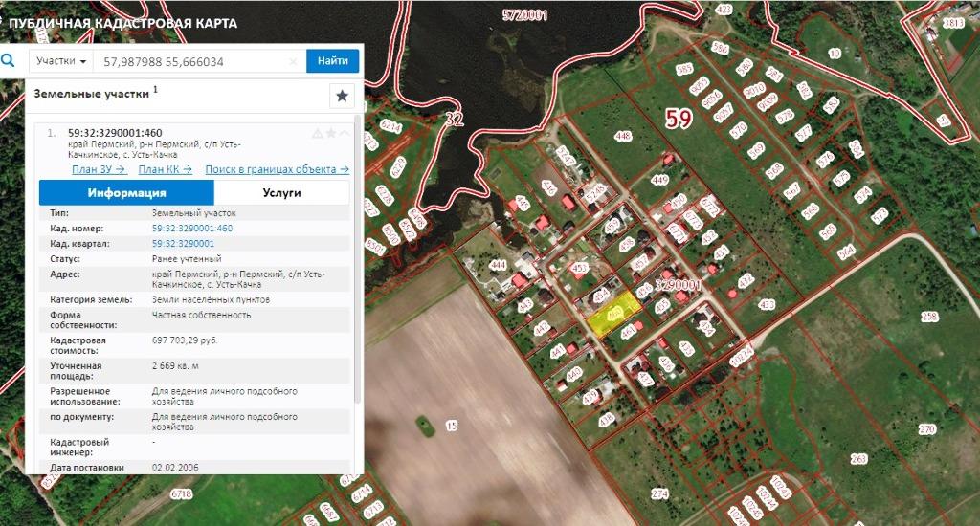Click parcel label 270 on the map
The width and height of the screenshot is (980, 526).
pyautogui.click(x=927, y=429)
